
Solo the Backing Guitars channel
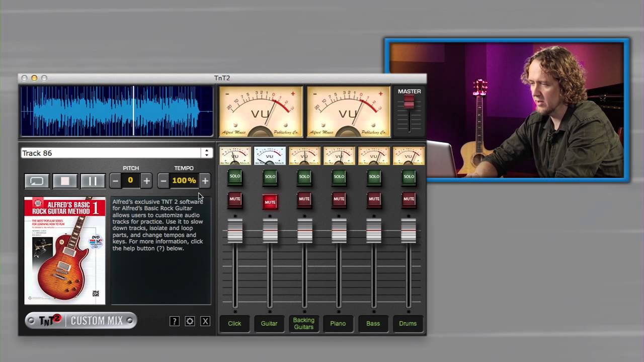[304, 176]
